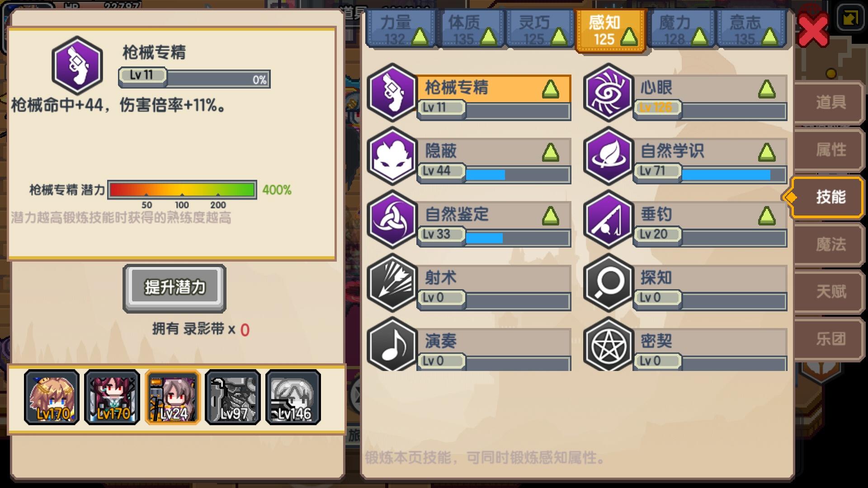Switch to the 力量 132 attribute tab
The width and height of the screenshot is (868, 488).
pos(401,29)
